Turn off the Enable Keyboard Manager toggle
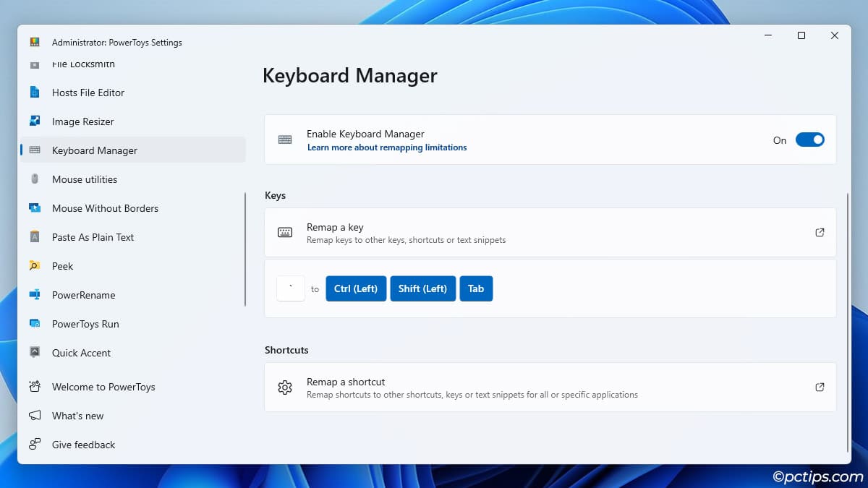Screen dimensions: 868x488 809,140
